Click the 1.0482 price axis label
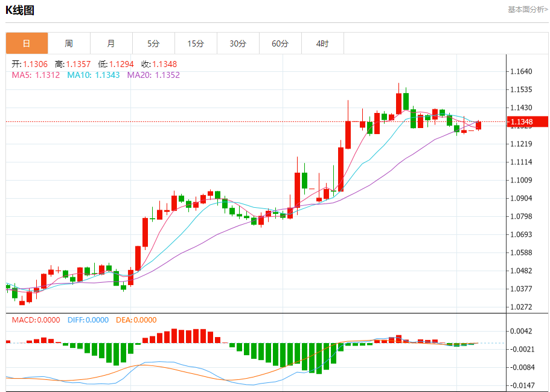Image resolution: width=550 pixels, height=392 pixels. tap(521, 271)
